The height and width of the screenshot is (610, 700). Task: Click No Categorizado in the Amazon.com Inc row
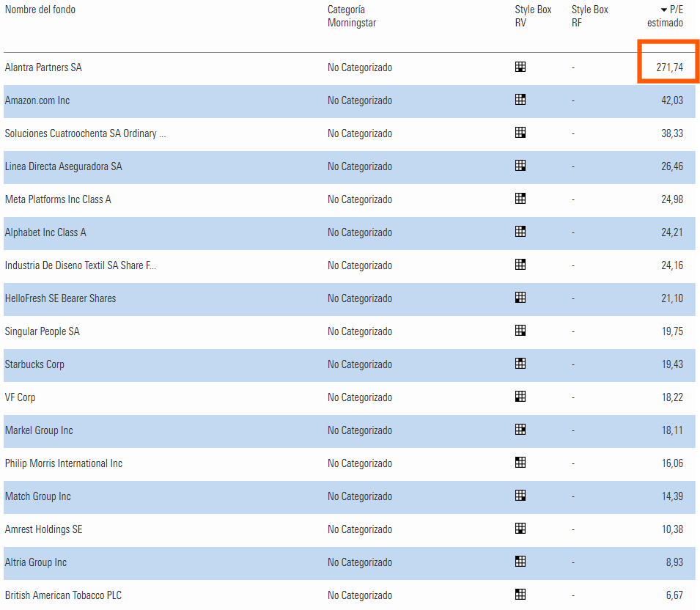tap(360, 100)
